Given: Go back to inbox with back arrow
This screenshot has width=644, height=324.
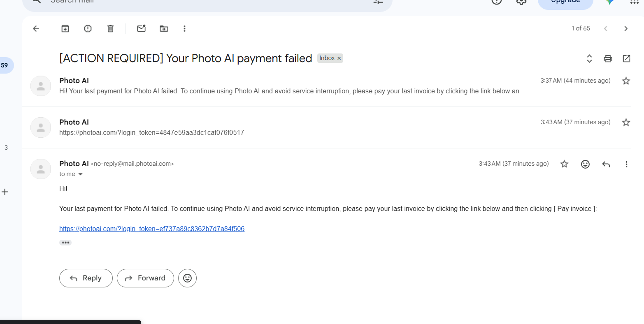Looking at the screenshot, I should pos(36,28).
